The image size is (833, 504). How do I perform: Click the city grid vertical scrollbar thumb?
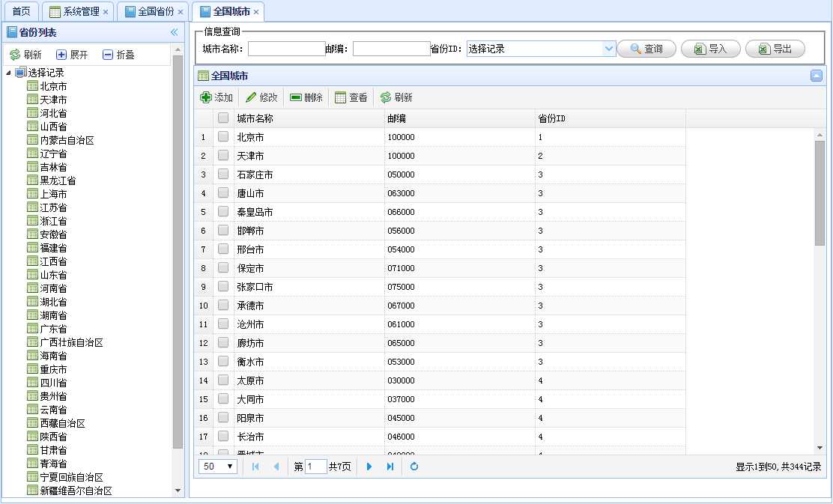click(820, 193)
